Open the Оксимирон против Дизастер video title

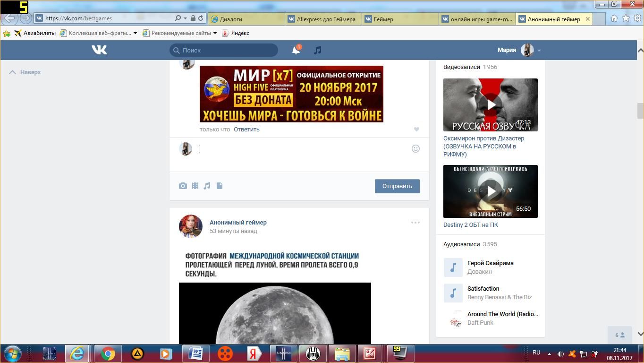click(484, 146)
